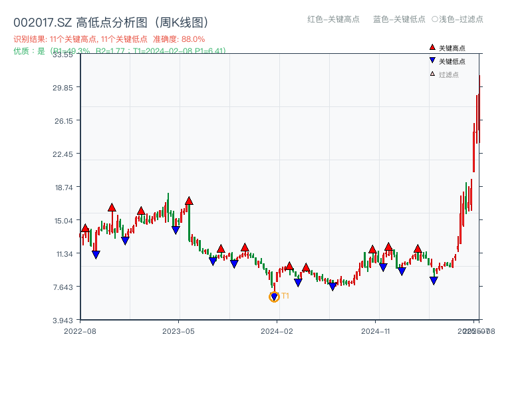Screen dimensions: 532x399
Task: Click the 29.85 y-axis price label
Action: click(x=63, y=88)
